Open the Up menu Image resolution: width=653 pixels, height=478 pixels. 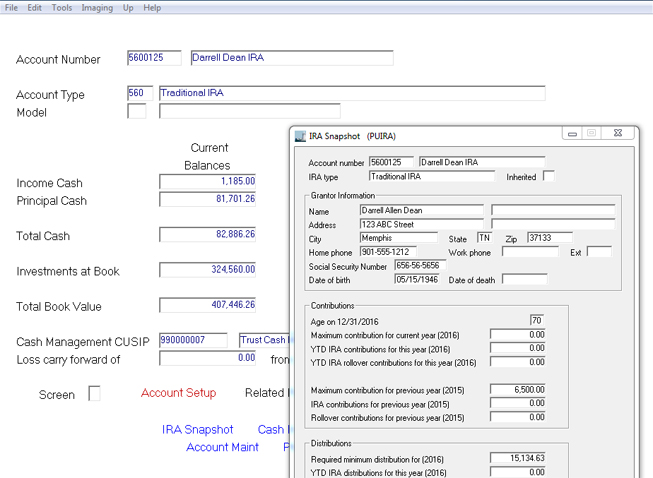(128, 7)
